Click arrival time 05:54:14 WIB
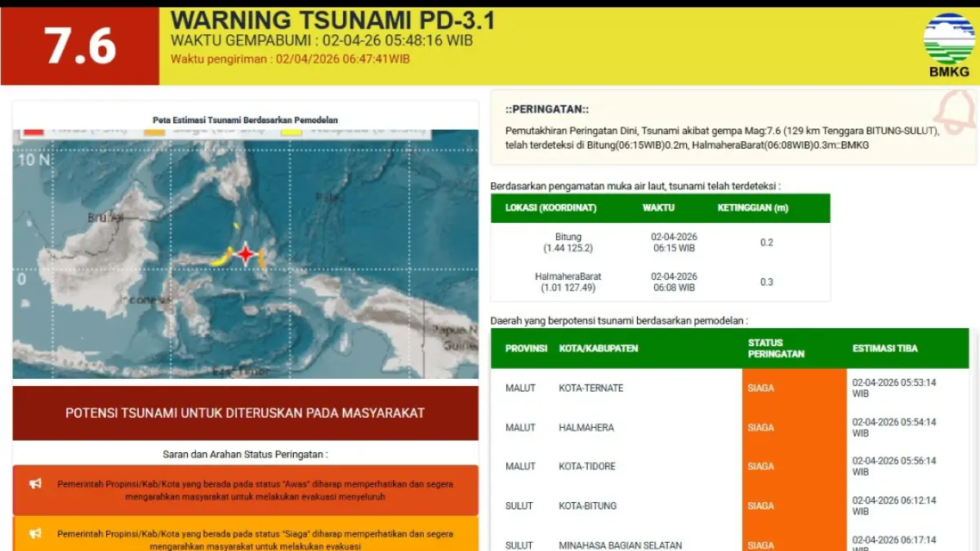 [x=894, y=427]
